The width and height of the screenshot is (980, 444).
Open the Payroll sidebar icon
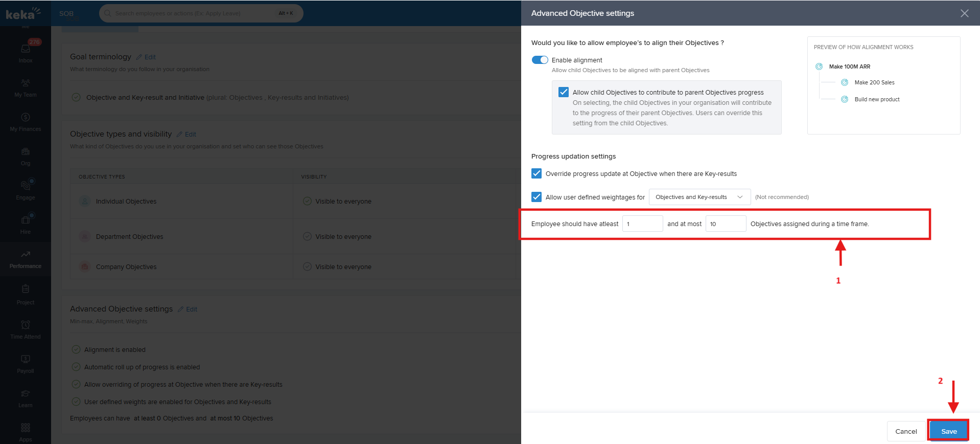[x=26, y=360]
